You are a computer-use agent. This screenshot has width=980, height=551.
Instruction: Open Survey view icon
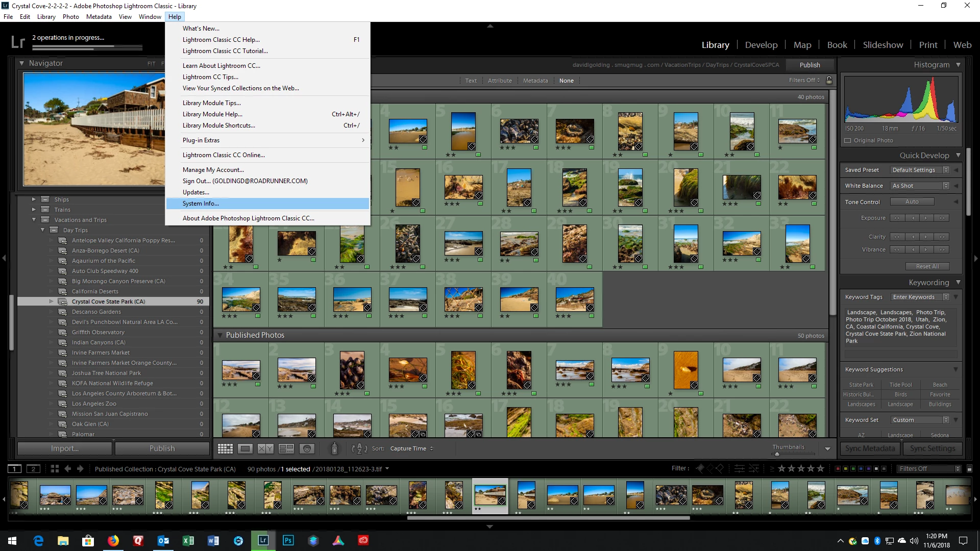point(286,448)
